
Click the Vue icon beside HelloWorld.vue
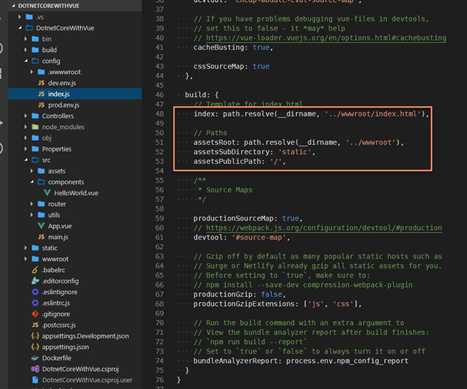pyautogui.click(x=47, y=193)
